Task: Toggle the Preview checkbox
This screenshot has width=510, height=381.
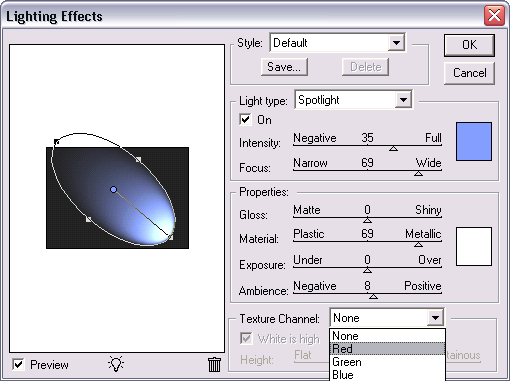Action: (18, 364)
